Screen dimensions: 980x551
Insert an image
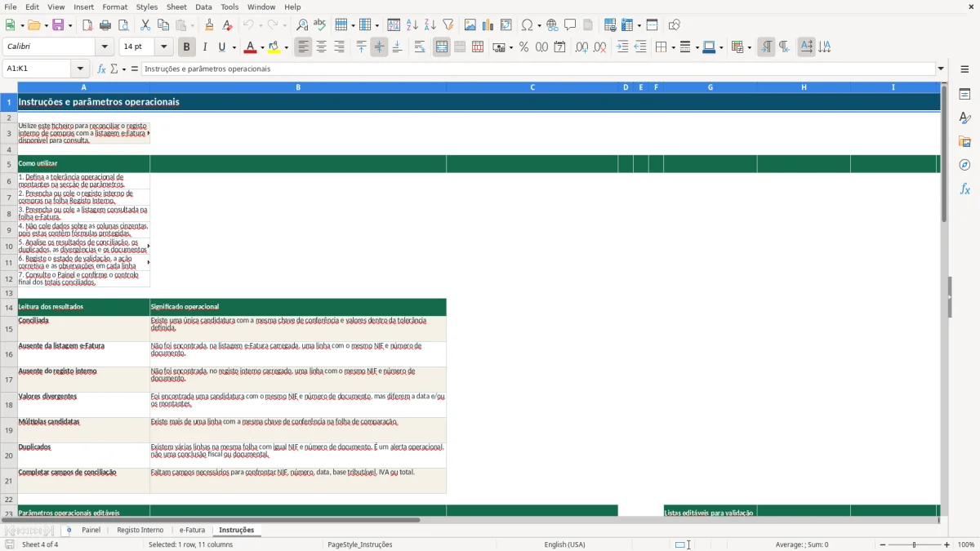pyautogui.click(x=470, y=25)
